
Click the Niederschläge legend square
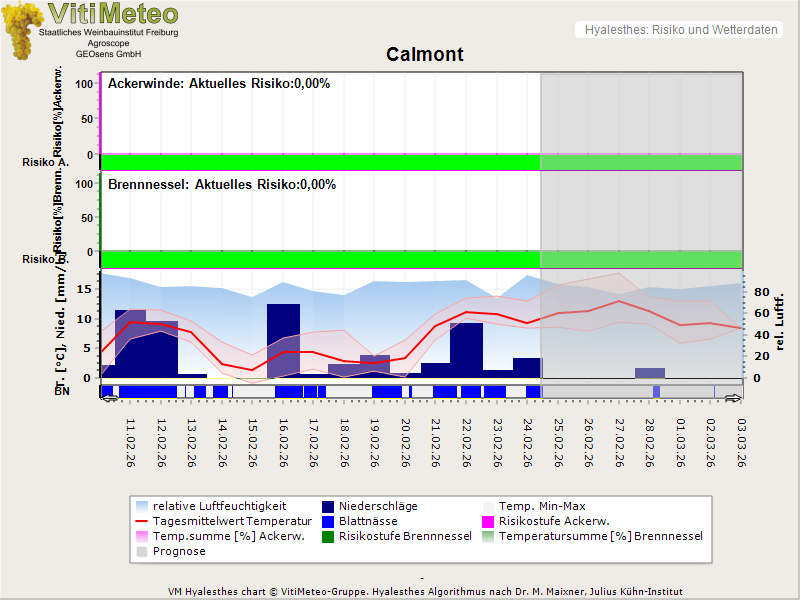click(329, 506)
